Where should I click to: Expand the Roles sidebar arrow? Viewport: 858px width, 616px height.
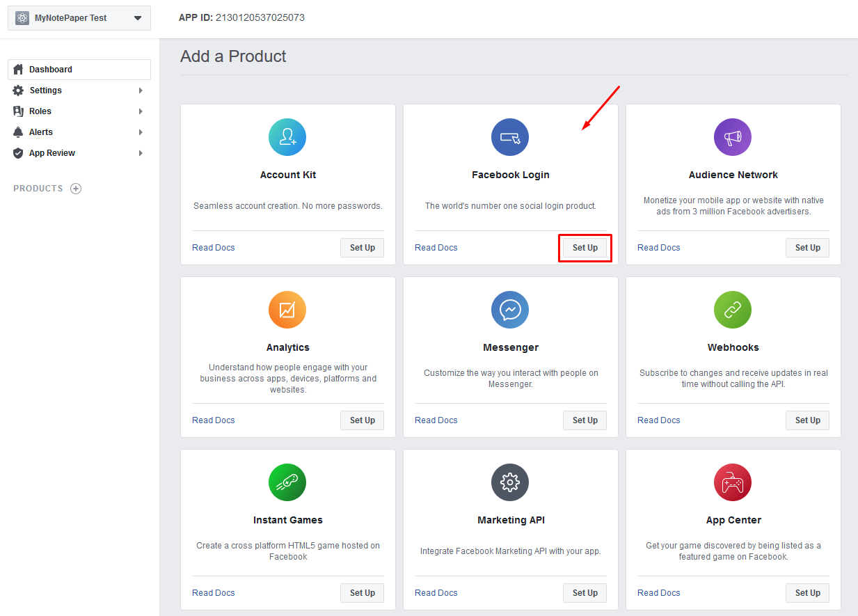(x=141, y=111)
